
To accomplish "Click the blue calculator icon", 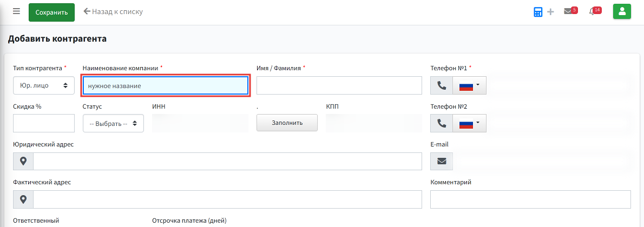I will click(538, 12).
